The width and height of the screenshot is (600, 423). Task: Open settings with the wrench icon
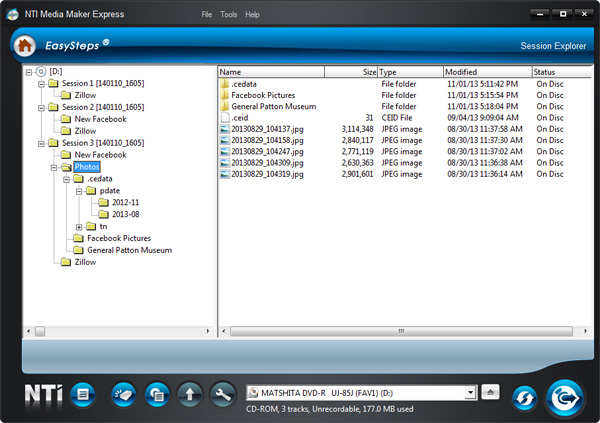click(223, 394)
